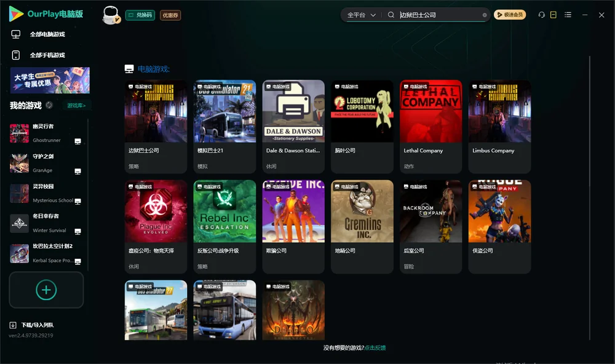The width and height of the screenshot is (615, 364).
Task: Open the user avatar profile
Action: 111,15
